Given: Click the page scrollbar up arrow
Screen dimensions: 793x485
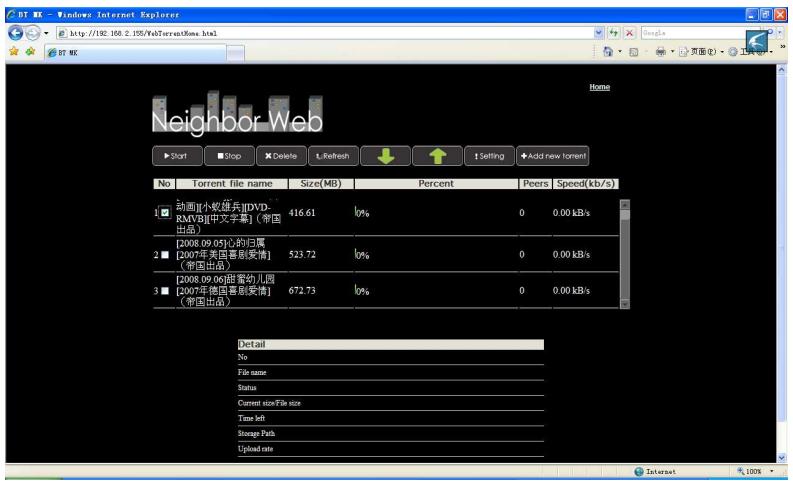Looking at the screenshot, I should click(x=781, y=70).
